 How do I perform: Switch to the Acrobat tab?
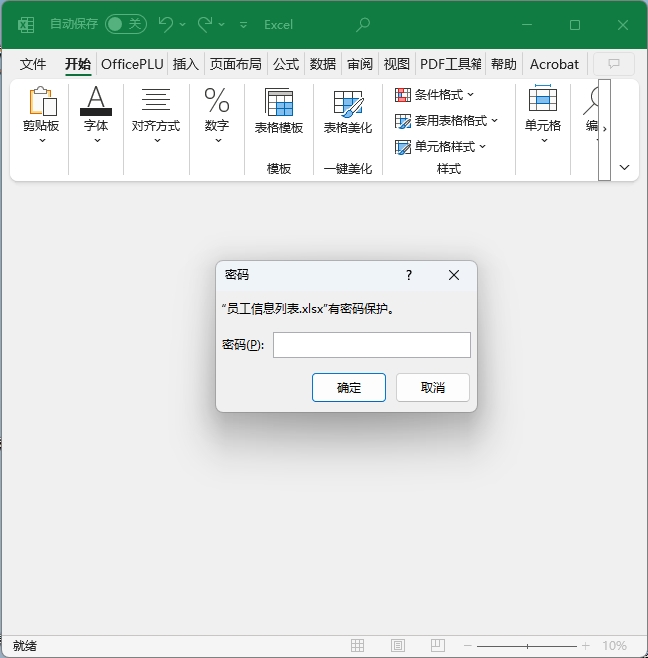(554, 64)
